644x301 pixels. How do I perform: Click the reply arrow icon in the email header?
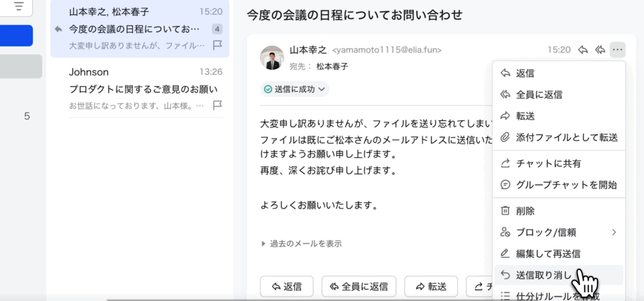click(583, 50)
